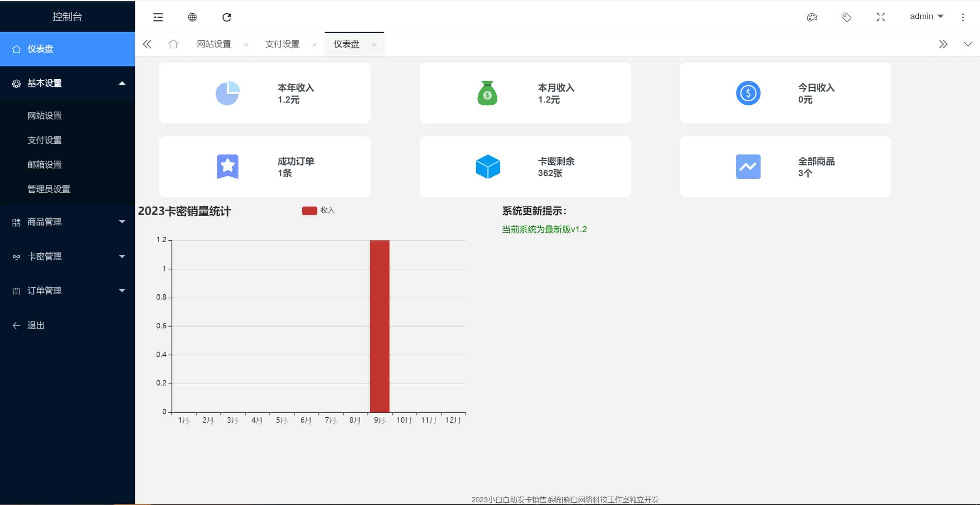
Task: Open the admin user dropdown
Action: (926, 16)
